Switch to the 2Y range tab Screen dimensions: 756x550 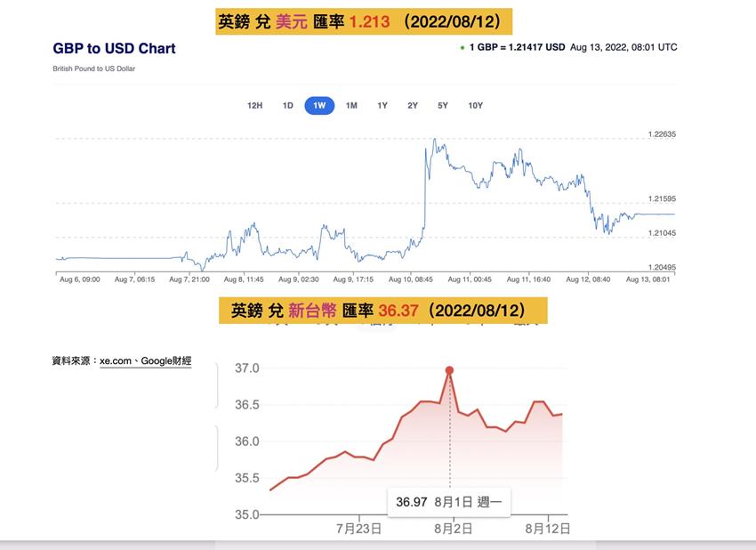[413, 106]
